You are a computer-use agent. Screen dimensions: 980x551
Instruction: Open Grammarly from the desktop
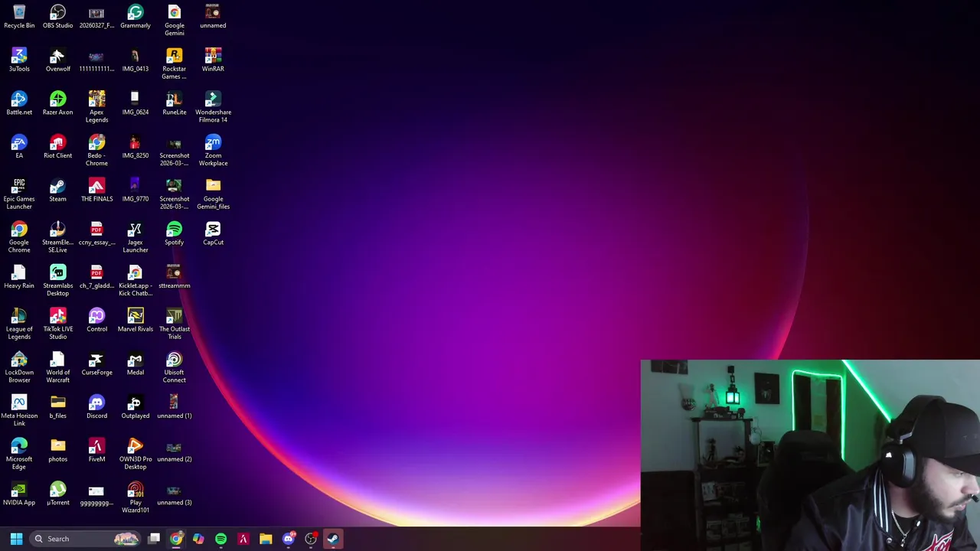(136, 17)
